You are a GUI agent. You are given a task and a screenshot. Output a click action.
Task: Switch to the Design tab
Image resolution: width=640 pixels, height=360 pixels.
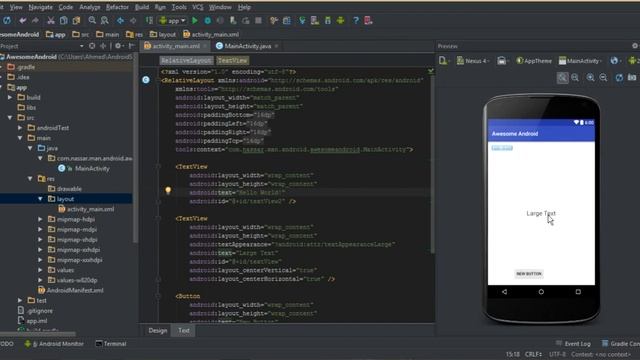pyautogui.click(x=158, y=331)
